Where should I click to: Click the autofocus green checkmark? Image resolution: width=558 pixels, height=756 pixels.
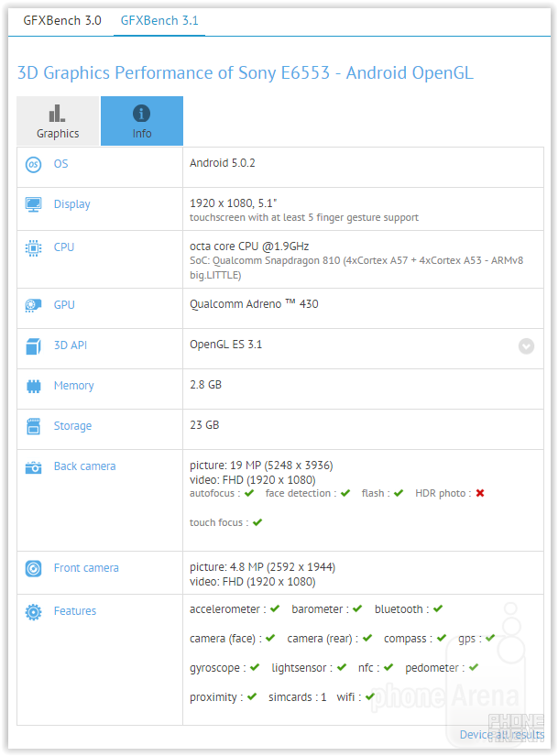pos(249,493)
